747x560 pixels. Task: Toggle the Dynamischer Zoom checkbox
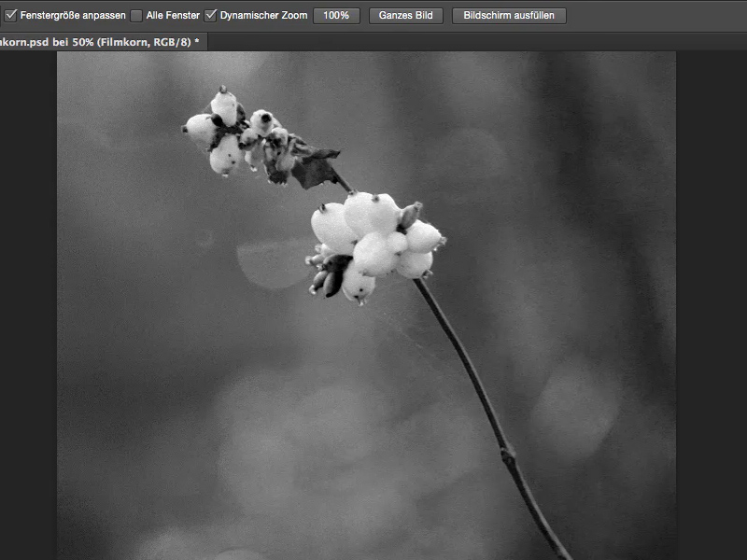coord(211,15)
